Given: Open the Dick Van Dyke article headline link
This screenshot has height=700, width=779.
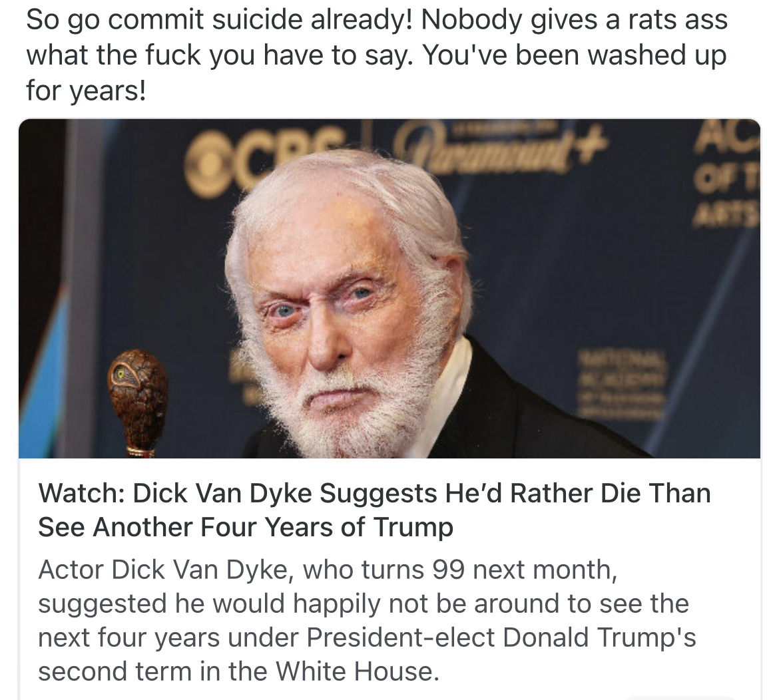Looking at the screenshot, I should (x=375, y=510).
